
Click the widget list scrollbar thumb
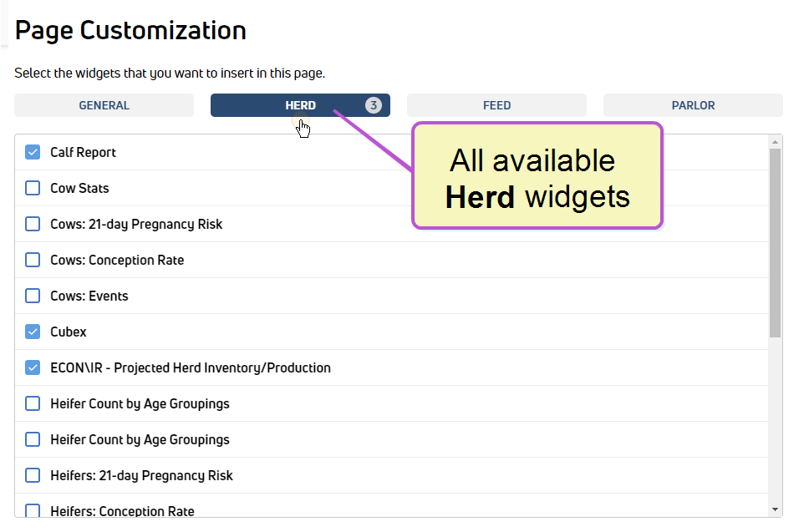[x=775, y=243]
